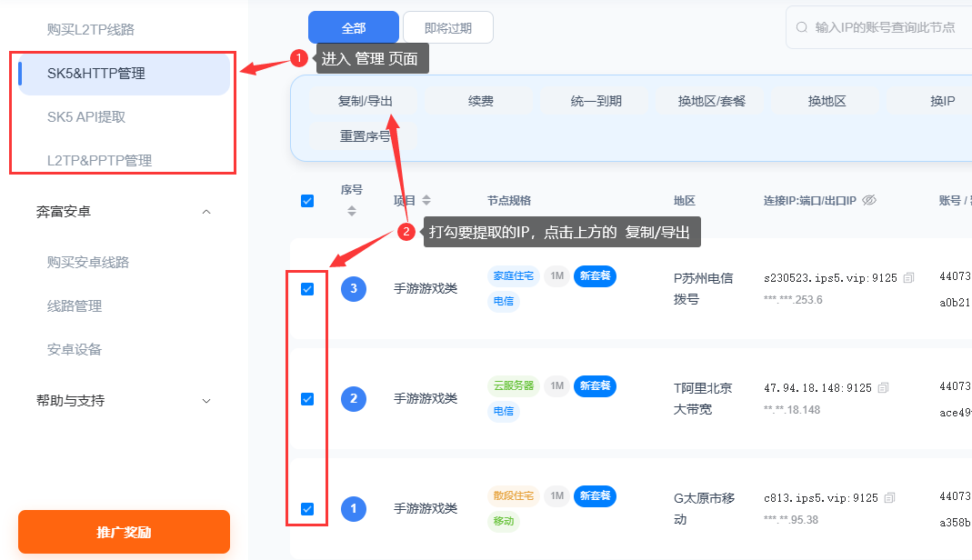Screen dimensions: 972x560
Task: Click the 重置序号 button
Action: 366,136
